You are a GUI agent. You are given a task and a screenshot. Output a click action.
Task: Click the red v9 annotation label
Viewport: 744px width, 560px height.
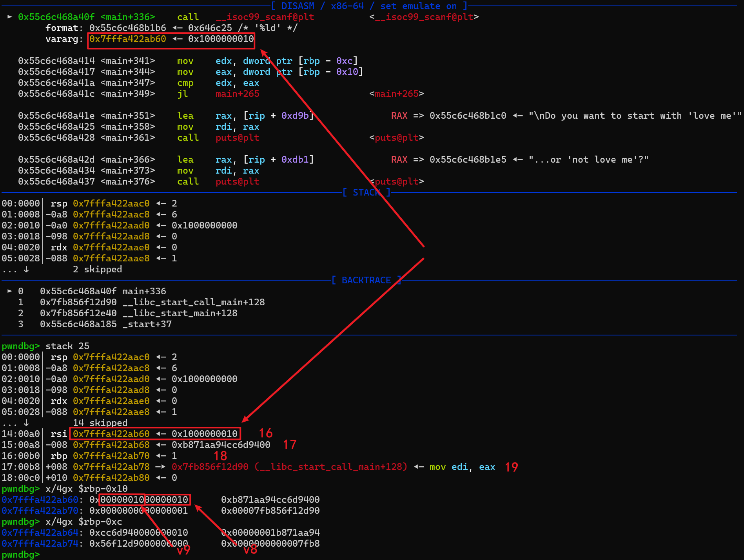click(183, 550)
